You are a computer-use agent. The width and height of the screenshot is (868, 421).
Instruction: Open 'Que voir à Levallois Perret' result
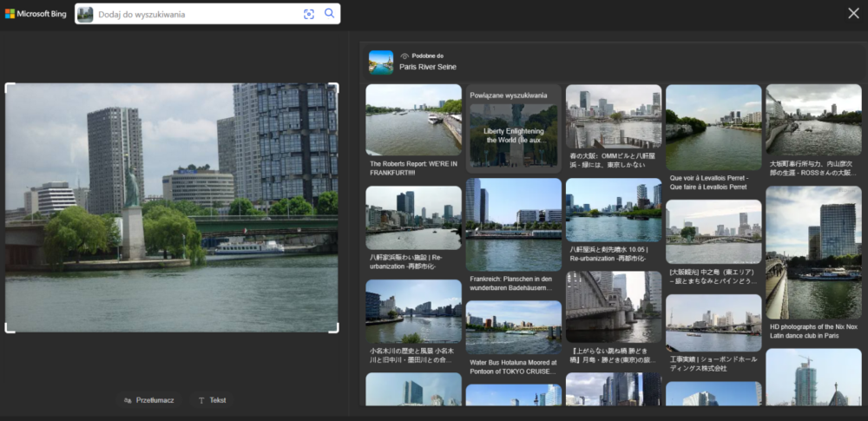[x=713, y=127]
